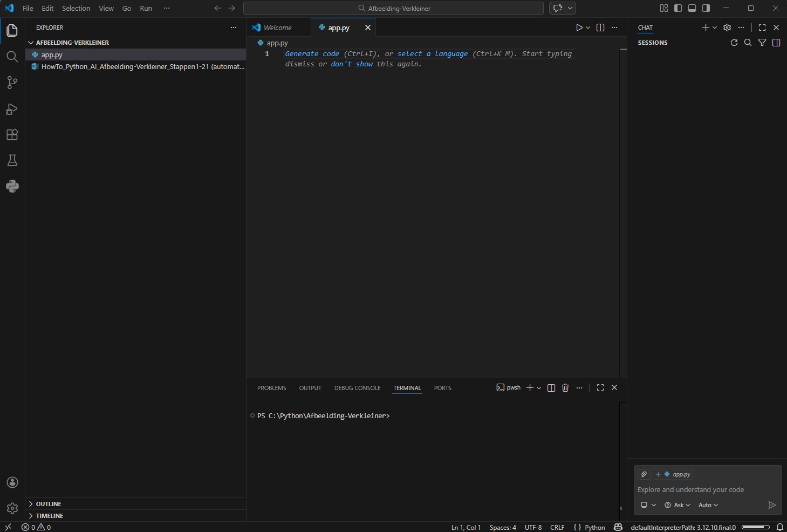Viewport: 787px width, 532px height.
Task: Expand the TIMELINE section
Action: pyautogui.click(x=50, y=516)
